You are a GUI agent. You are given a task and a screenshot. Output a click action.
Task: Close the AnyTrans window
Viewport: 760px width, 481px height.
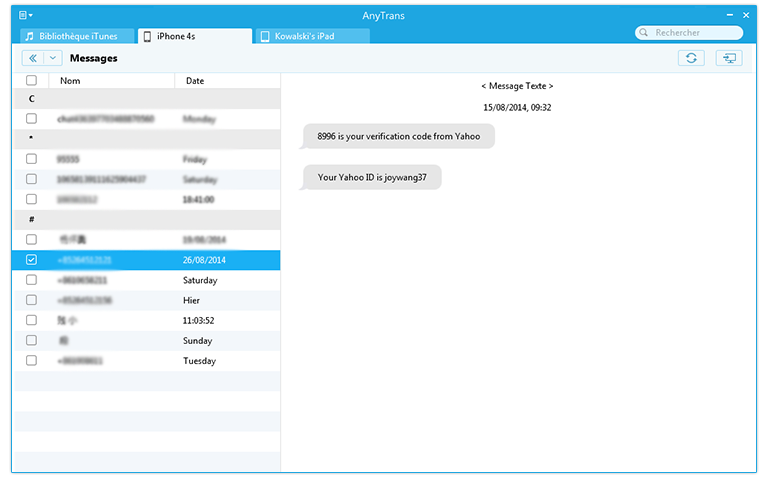coord(746,16)
